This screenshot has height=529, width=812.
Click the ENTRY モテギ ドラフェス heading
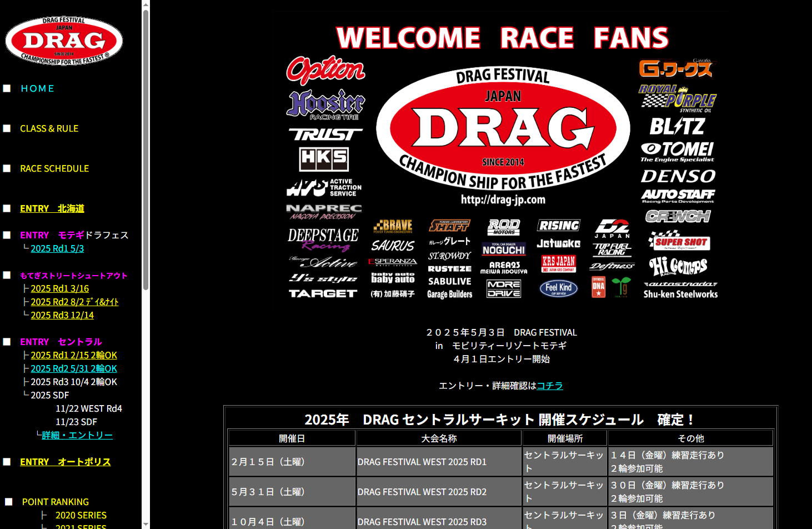(x=74, y=235)
